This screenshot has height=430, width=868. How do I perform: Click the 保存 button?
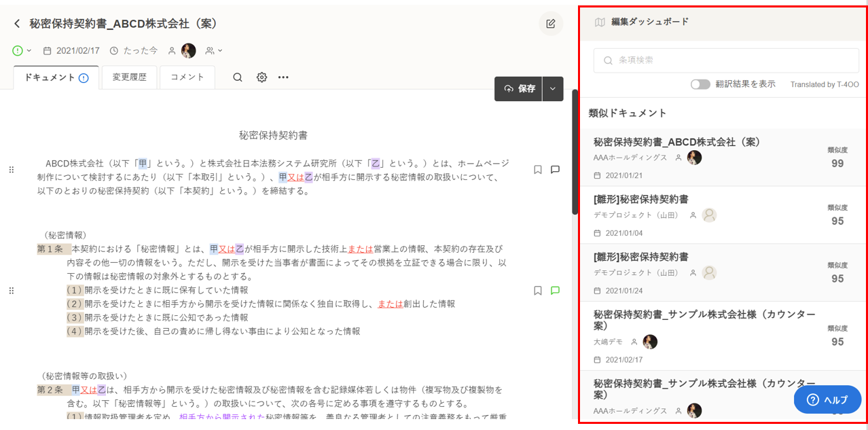tap(519, 89)
